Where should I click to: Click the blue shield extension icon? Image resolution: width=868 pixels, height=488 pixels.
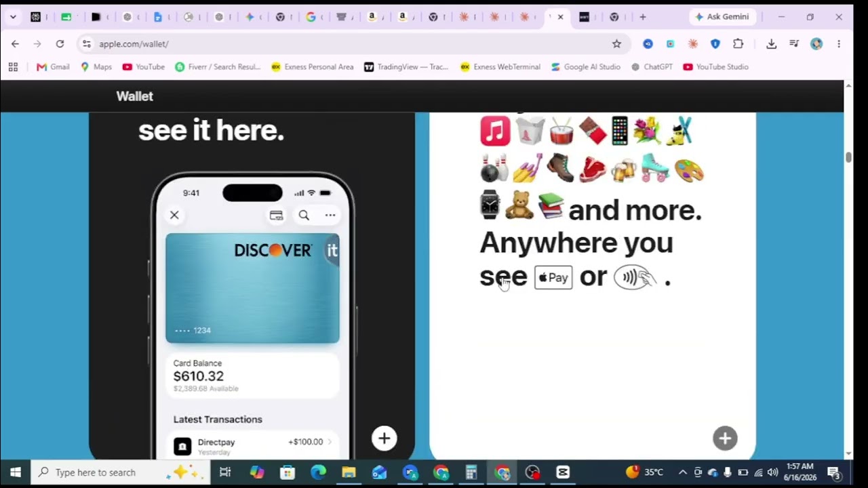pyautogui.click(x=715, y=43)
